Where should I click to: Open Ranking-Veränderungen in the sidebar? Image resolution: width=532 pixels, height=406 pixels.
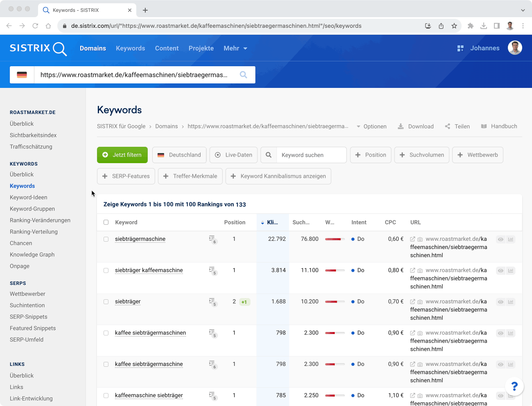pos(40,220)
